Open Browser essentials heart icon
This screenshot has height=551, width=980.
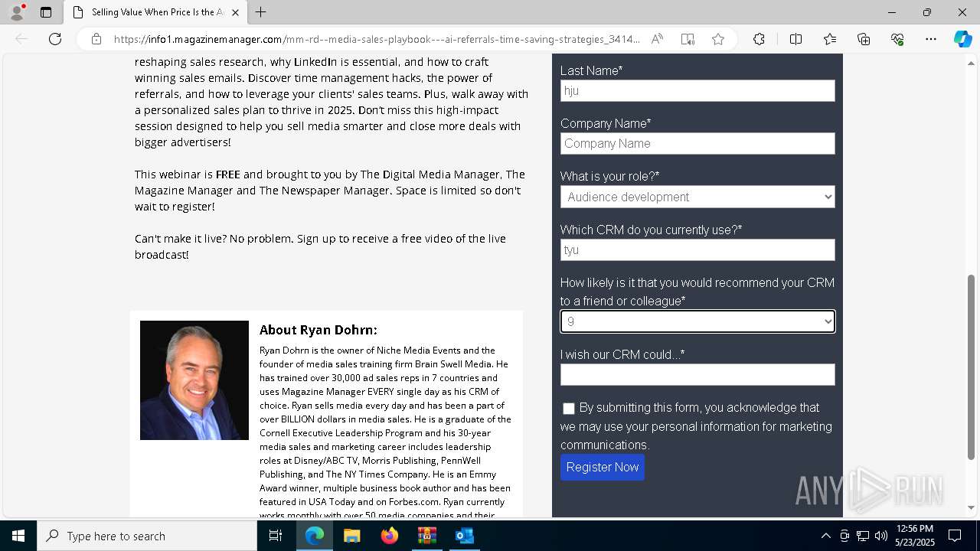tap(897, 39)
